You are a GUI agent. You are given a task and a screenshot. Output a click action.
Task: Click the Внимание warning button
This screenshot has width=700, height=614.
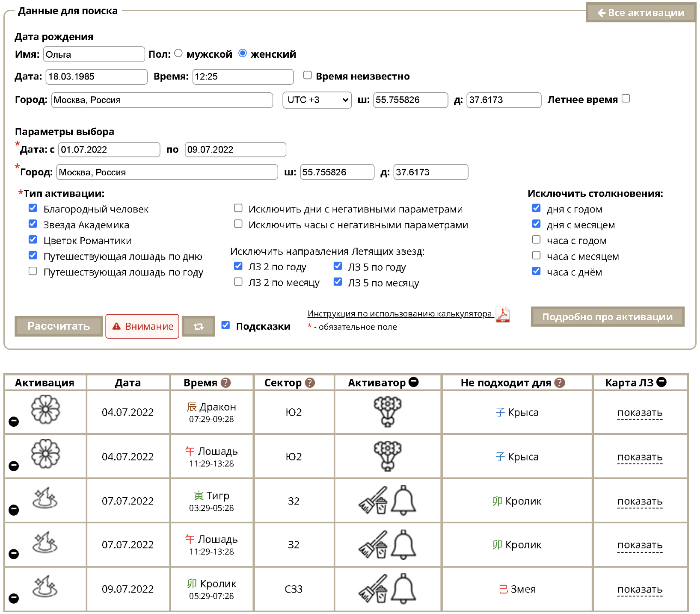click(142, 326)
